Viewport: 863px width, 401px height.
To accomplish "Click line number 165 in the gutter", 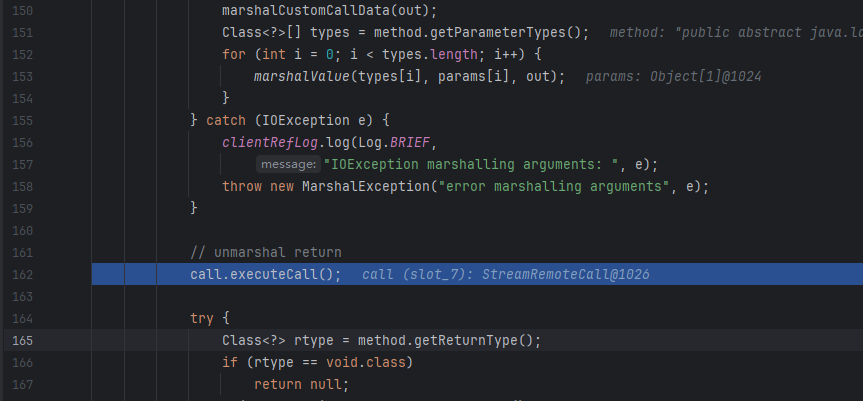I will pyautogui.click(x=22, y=340).
